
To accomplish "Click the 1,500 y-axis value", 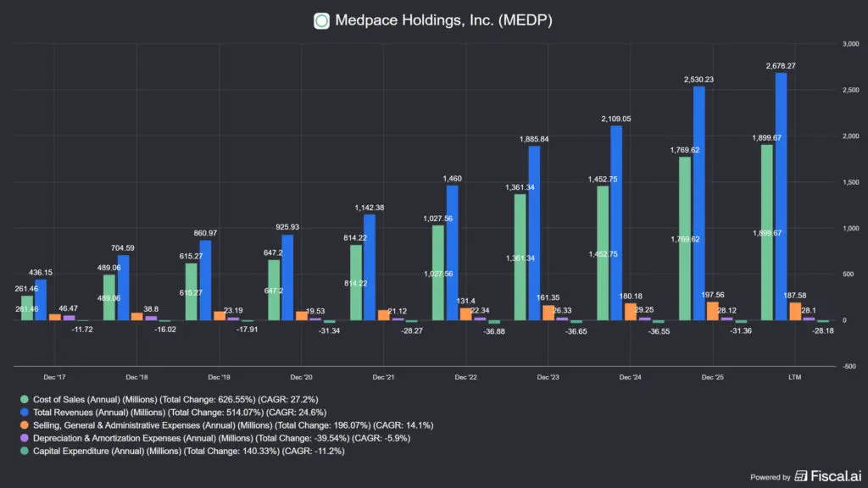I will (x=851, y=182).
